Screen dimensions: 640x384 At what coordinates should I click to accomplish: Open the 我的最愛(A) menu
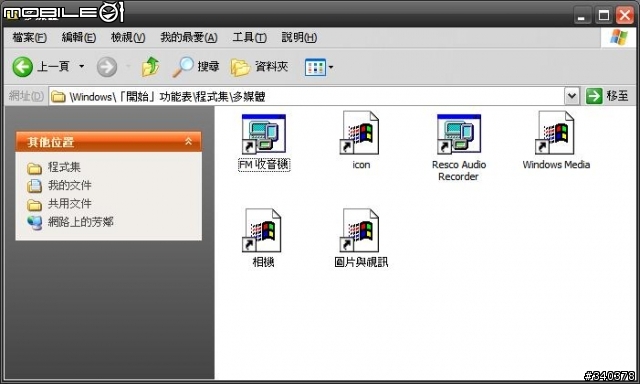189,38
